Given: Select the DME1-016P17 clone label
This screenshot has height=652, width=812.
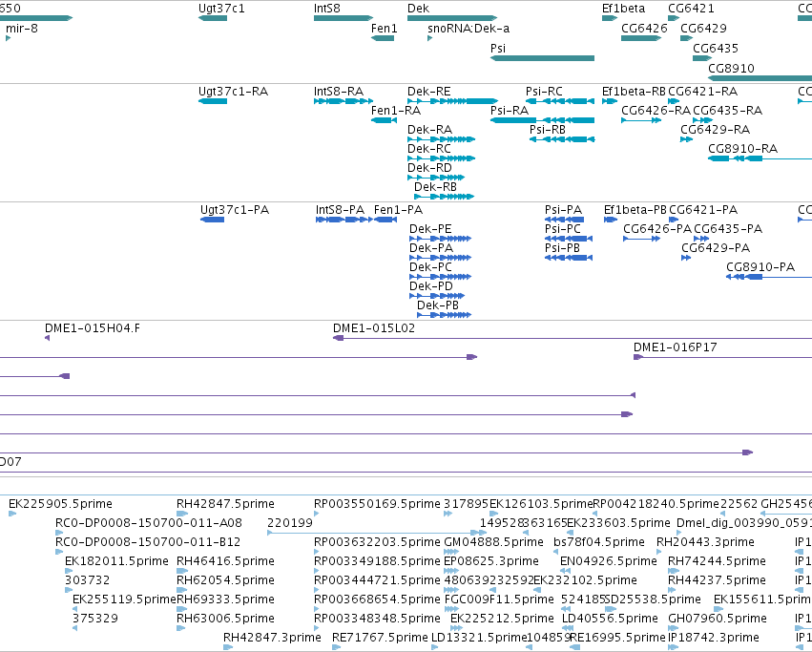Looking at the screenshot, I should (676, 347).
